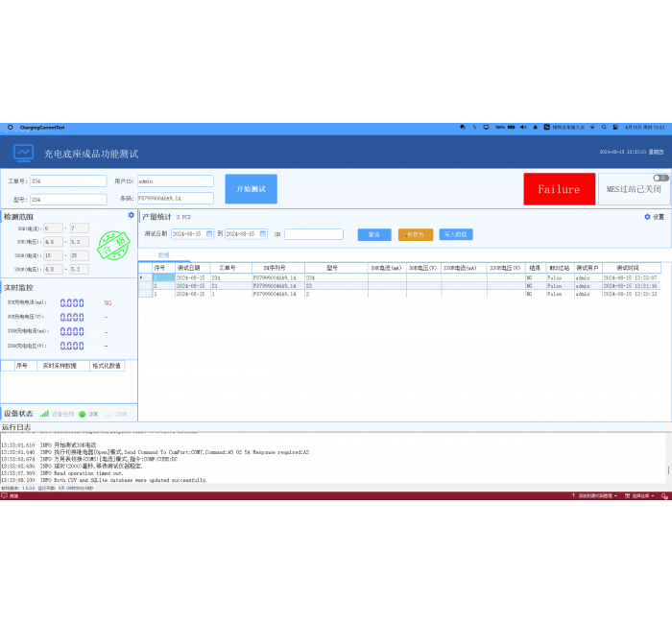Open the 设置 gear in statistics panel
The width and height of the screenshot is (672, 624).
[x=648, y=217]
